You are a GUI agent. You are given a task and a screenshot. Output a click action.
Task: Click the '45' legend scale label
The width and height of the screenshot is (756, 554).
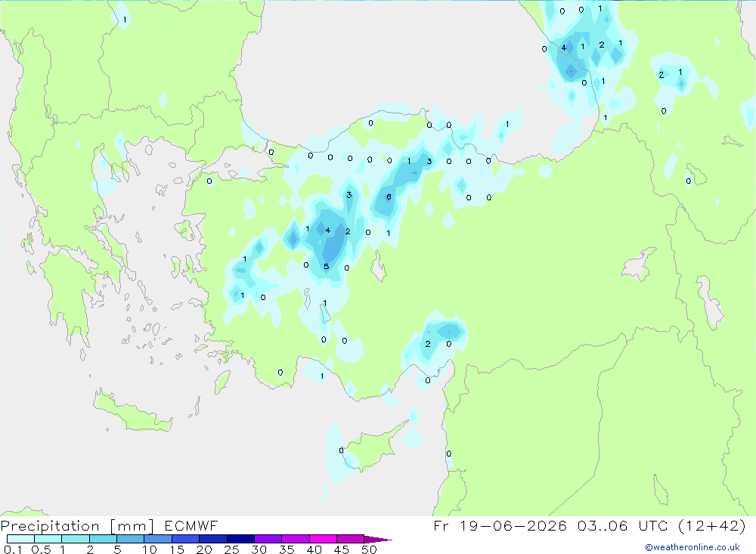pyautogui.click(x=342, y=549)
